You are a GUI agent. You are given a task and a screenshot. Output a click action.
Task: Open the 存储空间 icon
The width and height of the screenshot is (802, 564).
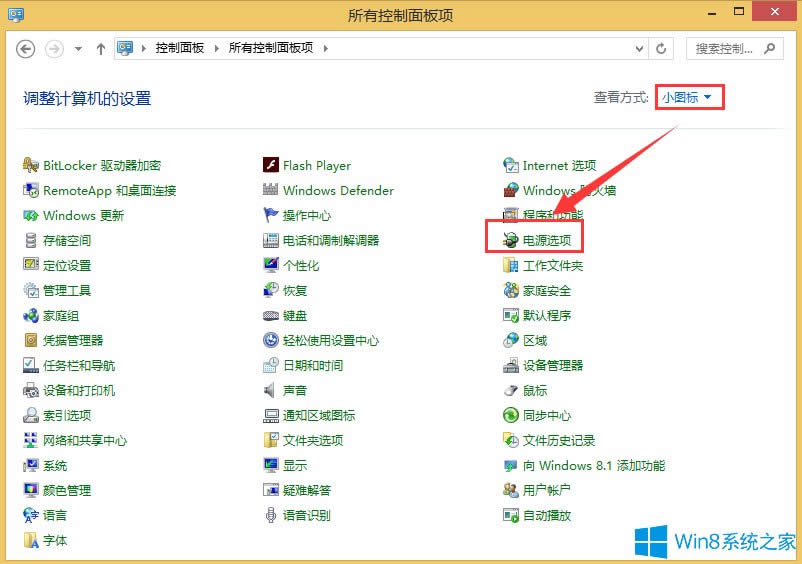(x=31, y=240)
